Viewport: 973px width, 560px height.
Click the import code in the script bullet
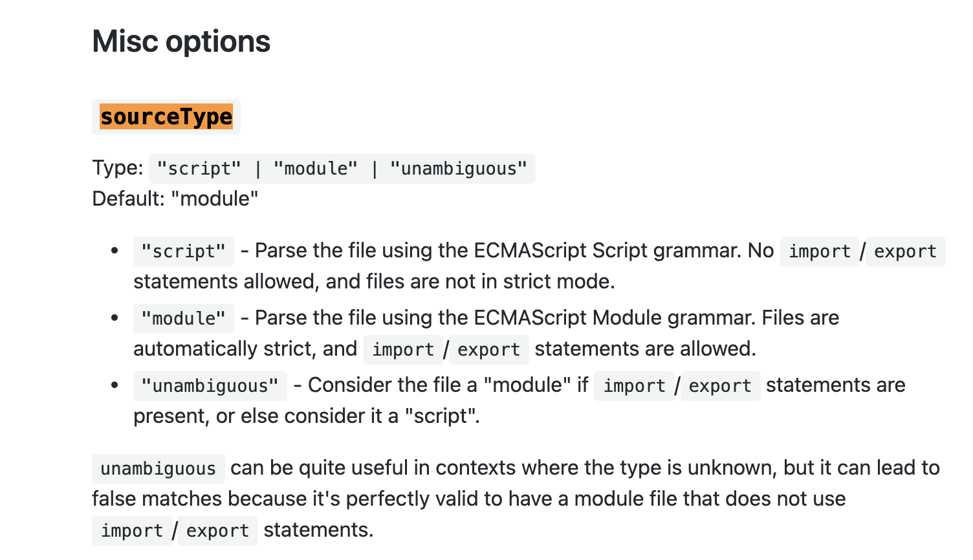[x=819, y=252]
